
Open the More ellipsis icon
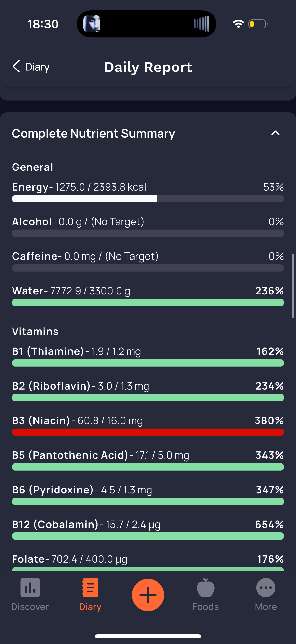266,588
